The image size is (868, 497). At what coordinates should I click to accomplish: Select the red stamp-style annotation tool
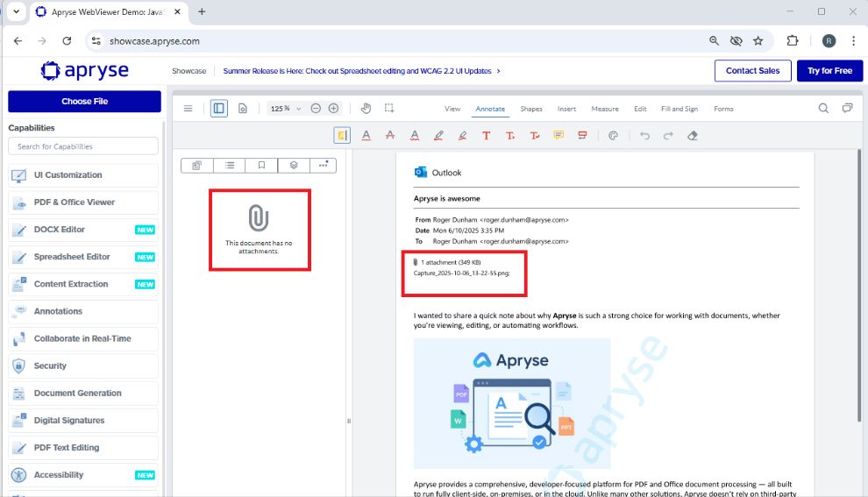[x=582, y=136]
